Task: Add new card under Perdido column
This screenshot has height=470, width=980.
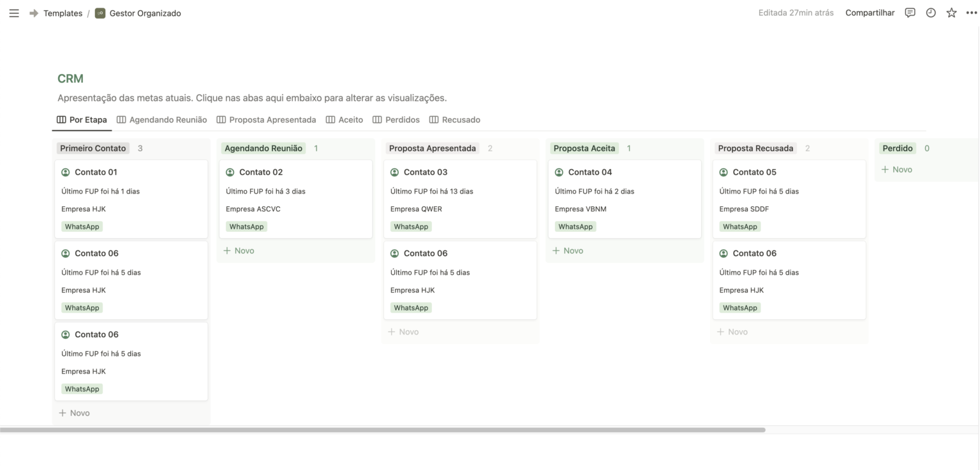Action: point(896,169)
